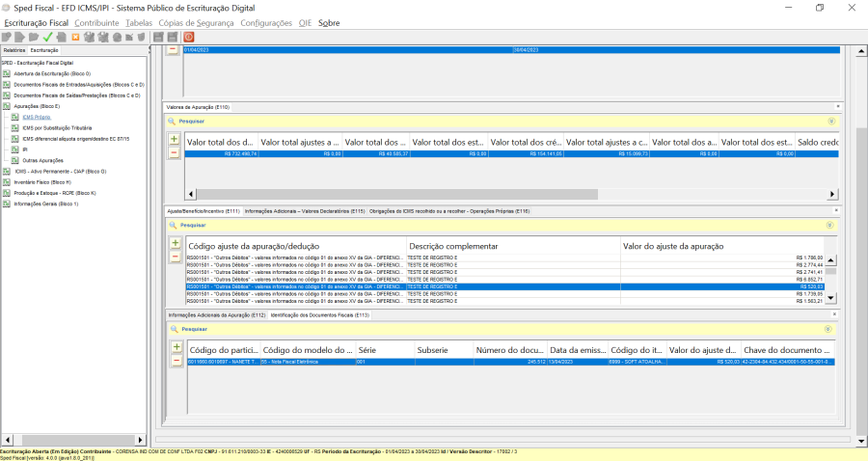Screen dimensions: 868x461
Task: Click down arrow of E111 list scrollbar
Action: pos(831,298)
